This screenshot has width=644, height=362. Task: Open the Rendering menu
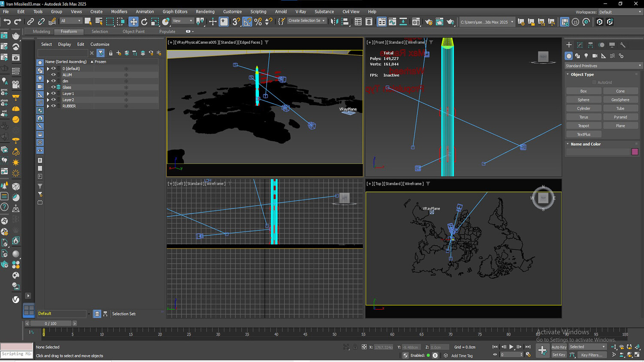click(x=205, y=12)
